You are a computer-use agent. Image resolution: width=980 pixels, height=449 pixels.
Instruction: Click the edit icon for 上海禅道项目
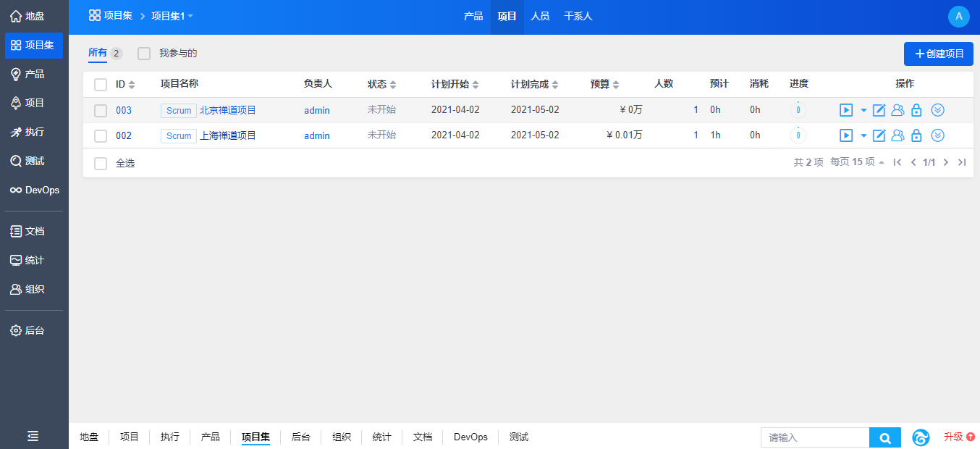879,135
